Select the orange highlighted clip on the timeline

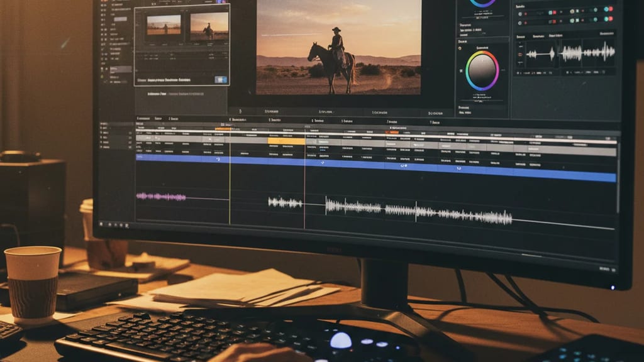pyautogui.click(x=286, y=141)
